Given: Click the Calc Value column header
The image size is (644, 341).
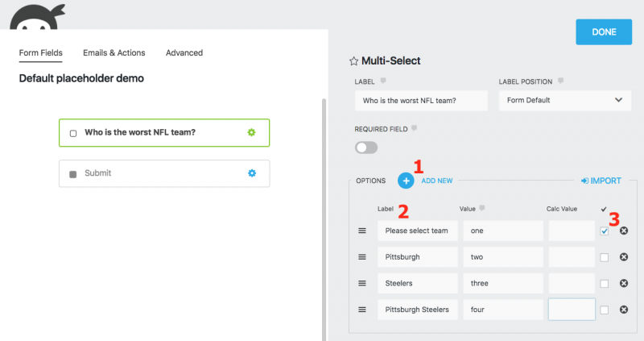Looking at the screenshot, I should coord(561,209).
